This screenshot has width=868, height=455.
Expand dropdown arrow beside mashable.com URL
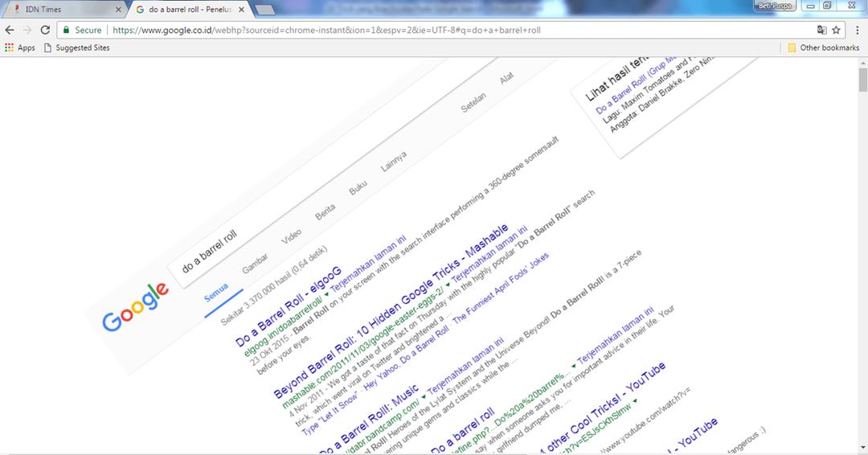tap(448, 285)
